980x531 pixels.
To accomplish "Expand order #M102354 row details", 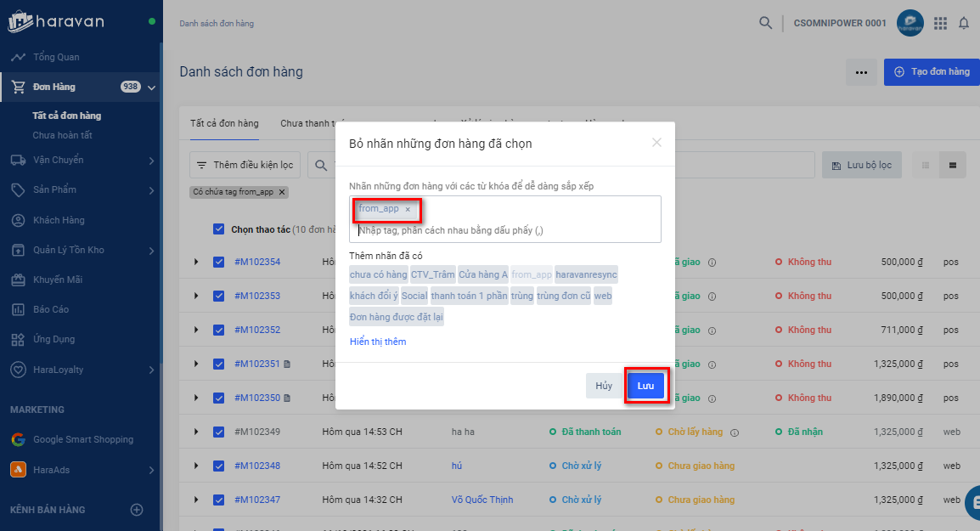I will point(196,262).
